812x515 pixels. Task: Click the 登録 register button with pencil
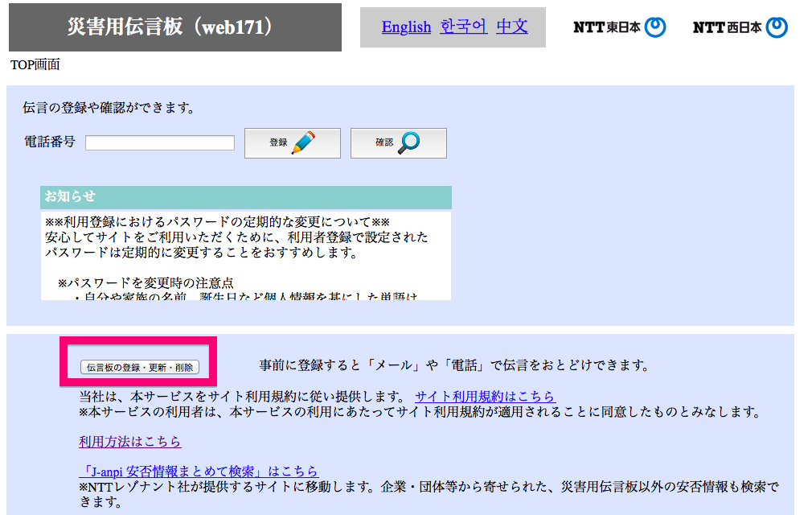(x=293, y=143)
